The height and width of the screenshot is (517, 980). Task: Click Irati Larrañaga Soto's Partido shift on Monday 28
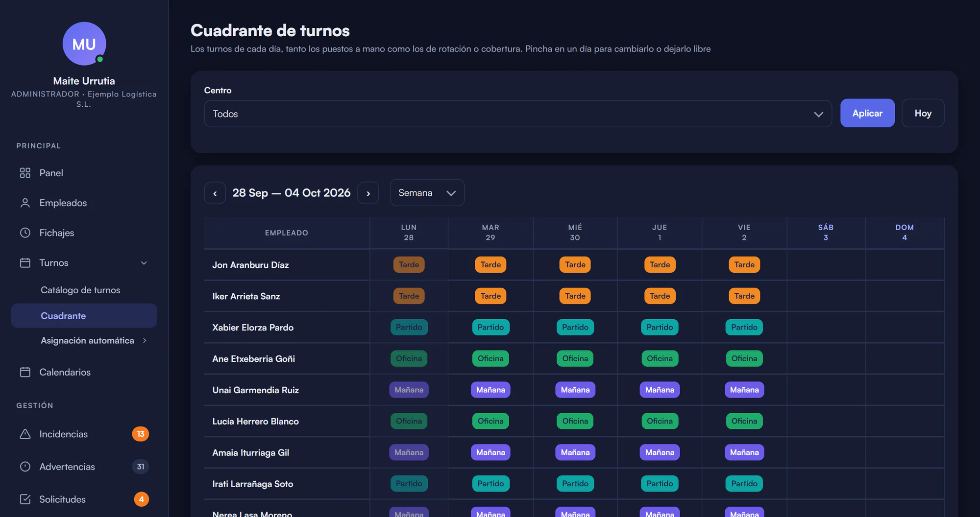pyautogui.click(x=409, y=484)
